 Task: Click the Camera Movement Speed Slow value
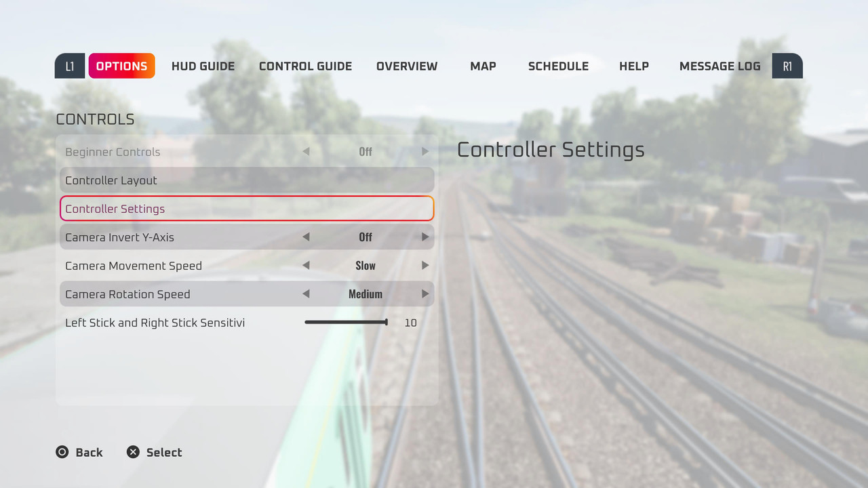coord(366,266)
